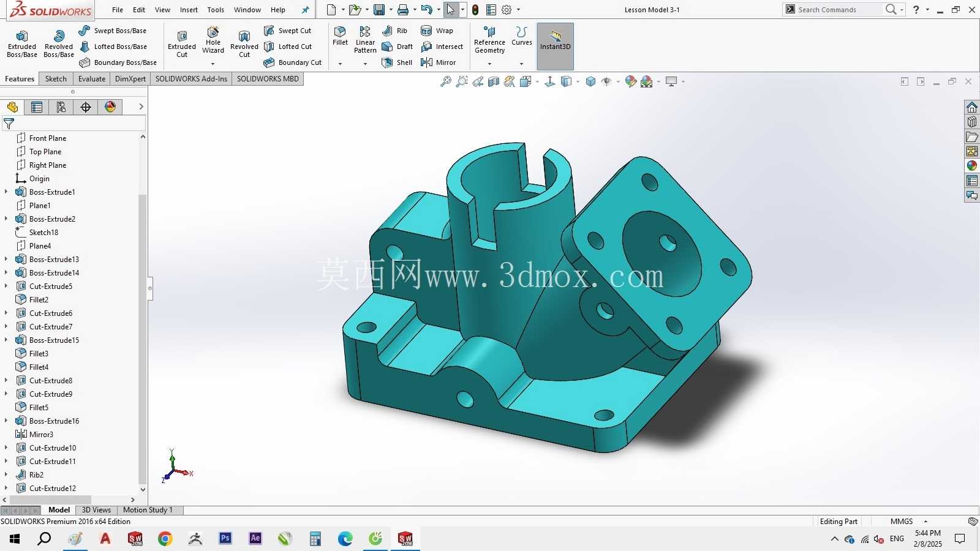Open the PropertyManager tab
The image size is (980, 551).
(x=37, y=107)
